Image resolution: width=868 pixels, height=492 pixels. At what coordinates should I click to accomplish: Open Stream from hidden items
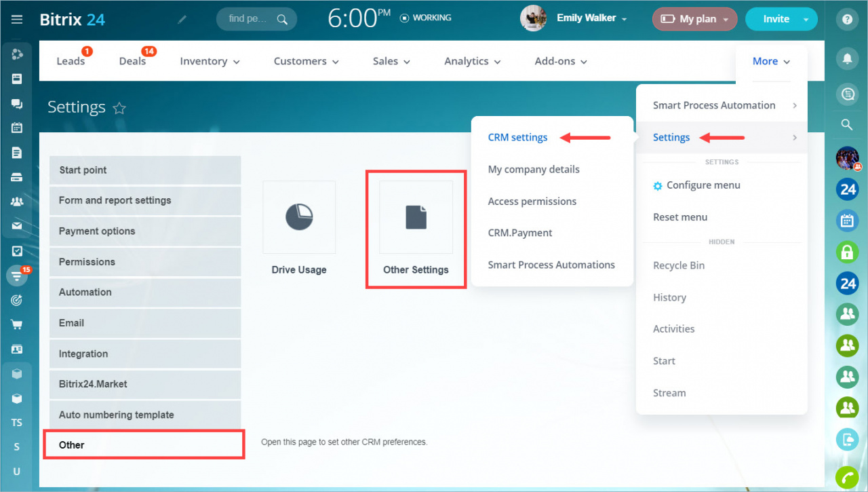(669, 393)
